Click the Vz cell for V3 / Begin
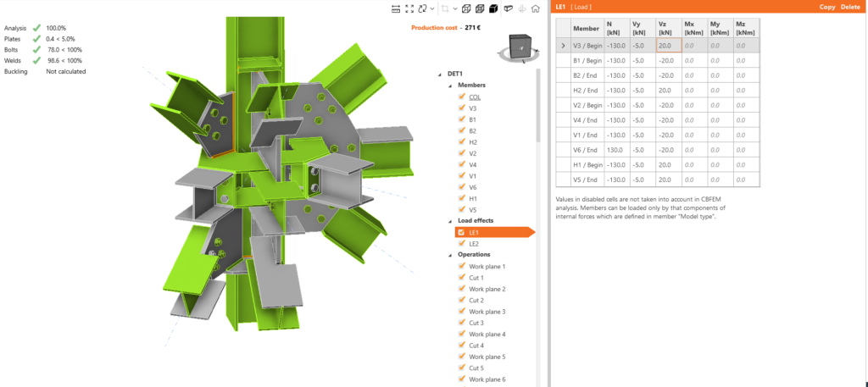Image resolution: width=868 pixels, height=387 pixels. (670, 46)
